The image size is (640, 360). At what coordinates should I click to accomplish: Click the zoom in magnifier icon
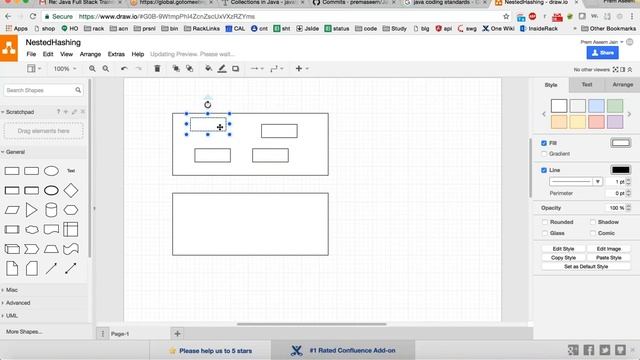[92, 69]
